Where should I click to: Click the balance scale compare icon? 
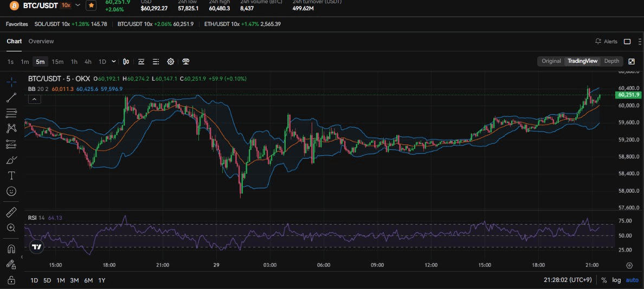185,62
